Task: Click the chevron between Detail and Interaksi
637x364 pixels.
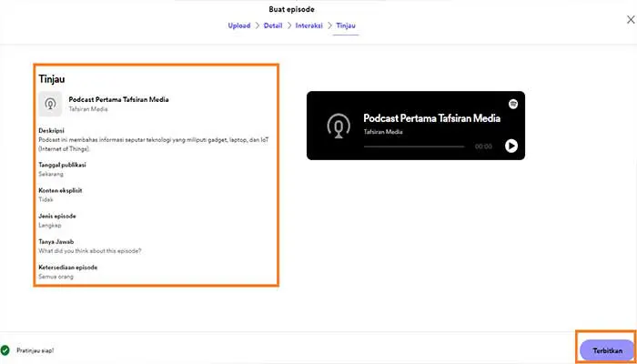Action: pos(289,25)
